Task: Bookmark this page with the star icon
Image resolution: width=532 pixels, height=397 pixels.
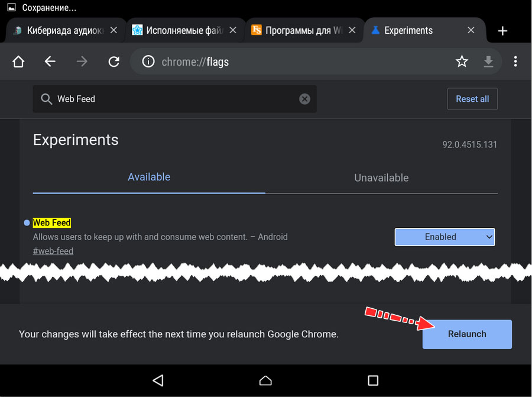Action: 462,62
